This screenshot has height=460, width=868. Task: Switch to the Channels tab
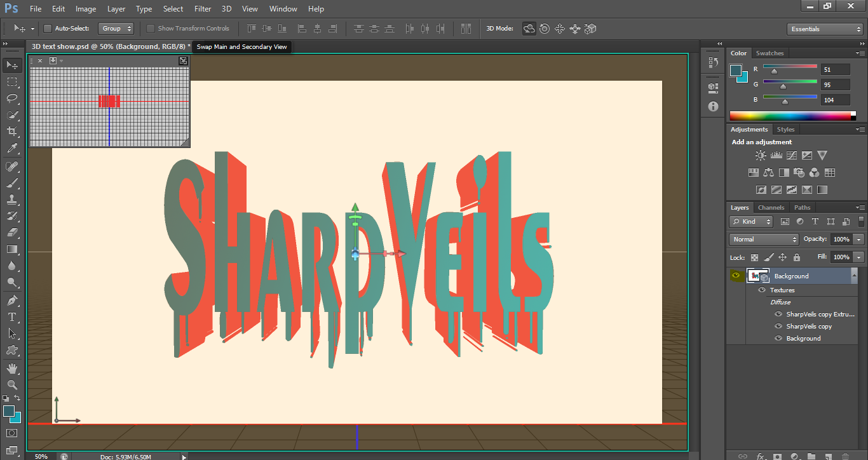pos(771,208)
